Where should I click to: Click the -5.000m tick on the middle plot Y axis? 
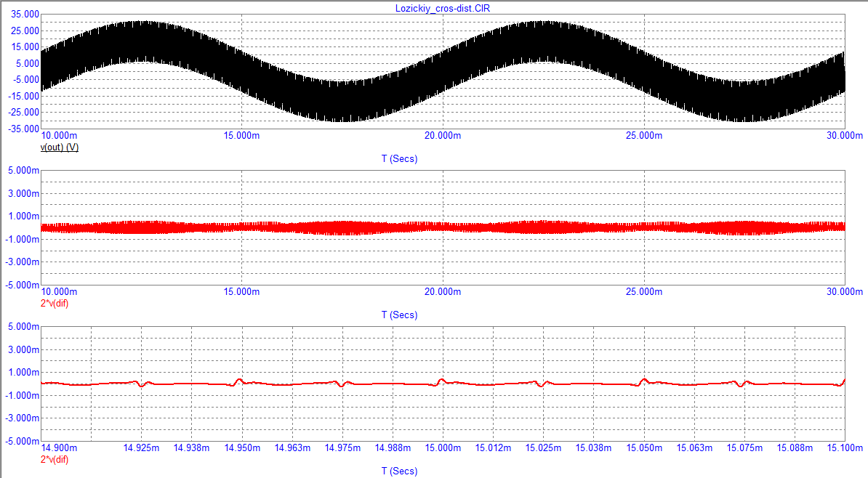pyautogui.click(x=23, y=285)
